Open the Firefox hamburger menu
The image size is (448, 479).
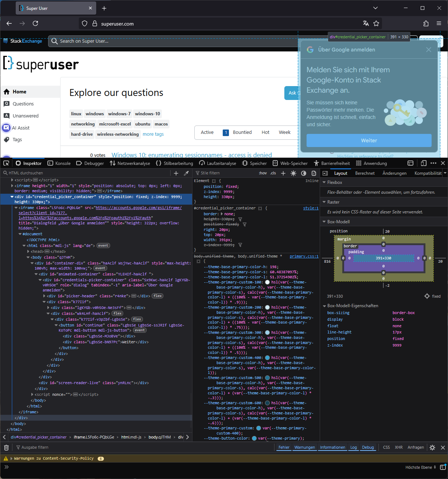[439, 23]
